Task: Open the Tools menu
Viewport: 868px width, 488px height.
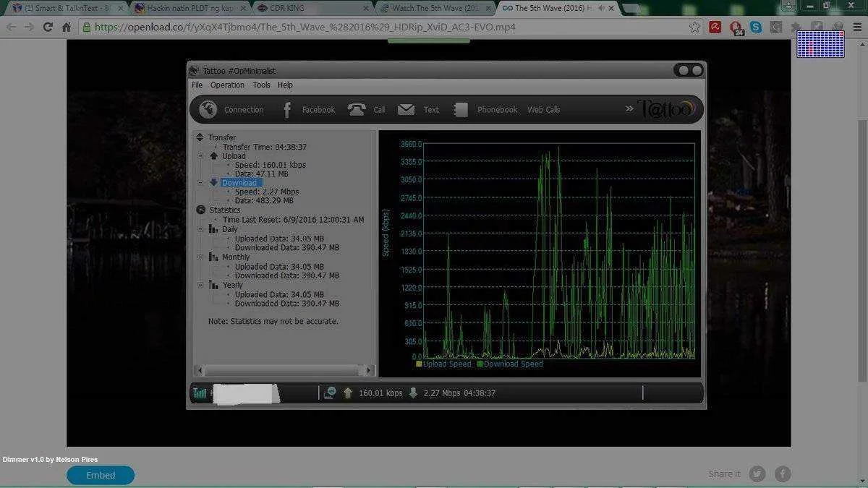Action: (261, 85)
